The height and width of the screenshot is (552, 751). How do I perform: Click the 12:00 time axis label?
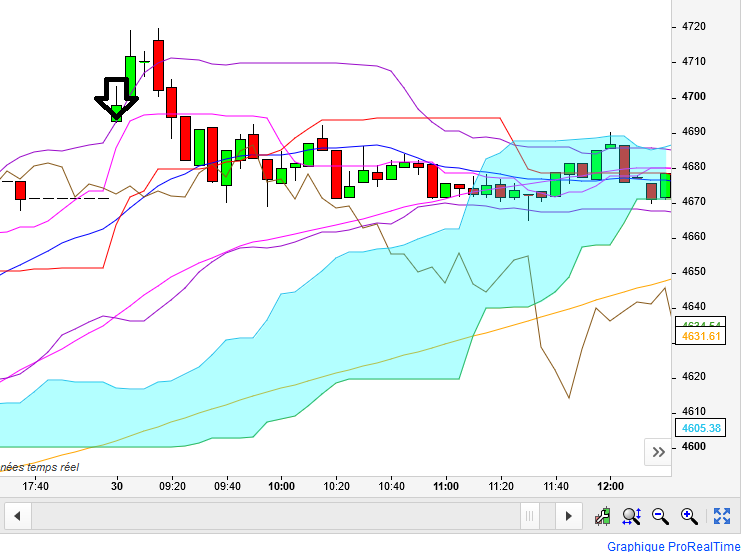(611, 486)
